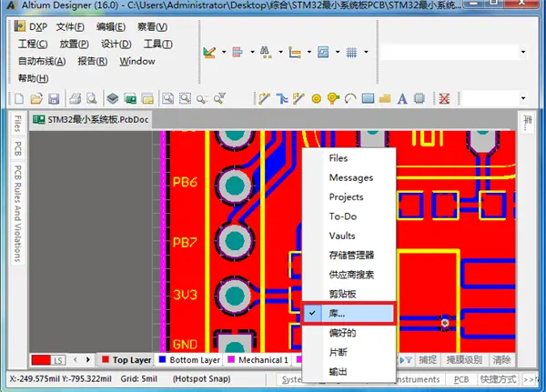The height and width of the screenshot is (392, 546).
Task: Open the print preview magnifier icon
Action: point(92,99)
